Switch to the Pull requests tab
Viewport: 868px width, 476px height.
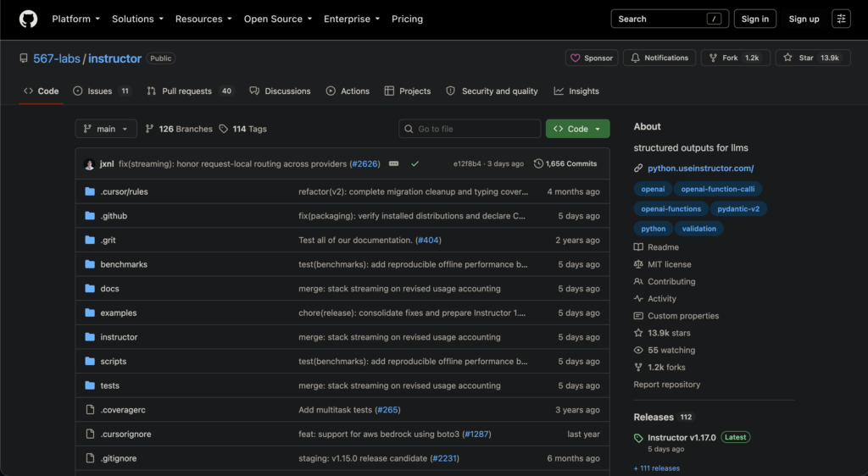point(191,91)
